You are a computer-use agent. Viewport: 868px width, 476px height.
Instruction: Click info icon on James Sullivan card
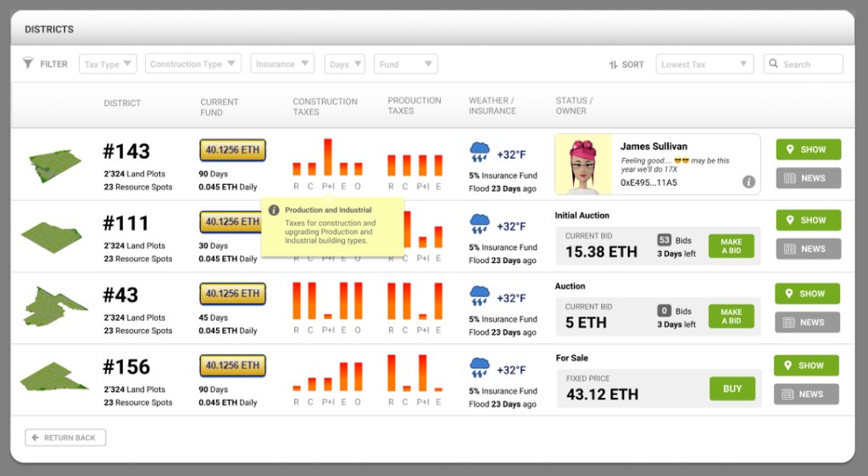(x=748, y=182)
